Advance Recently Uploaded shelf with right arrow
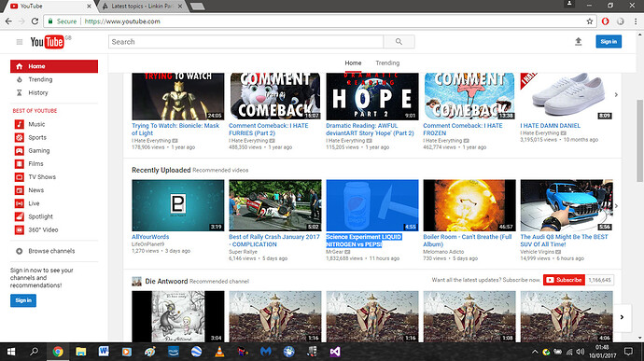 coord(616,206)
